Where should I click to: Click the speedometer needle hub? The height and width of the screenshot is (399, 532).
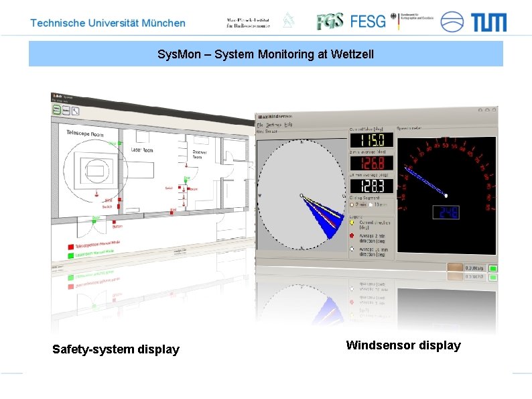pos(446,196)
